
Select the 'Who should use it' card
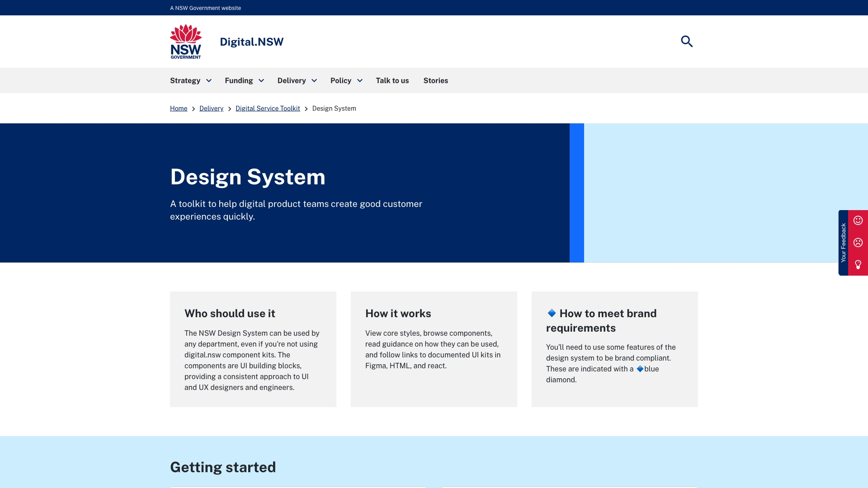[253, 349]
